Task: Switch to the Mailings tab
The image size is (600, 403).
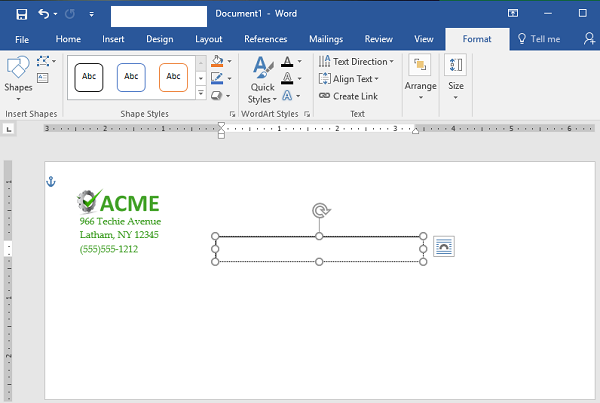Action: [x=325, y=39]
